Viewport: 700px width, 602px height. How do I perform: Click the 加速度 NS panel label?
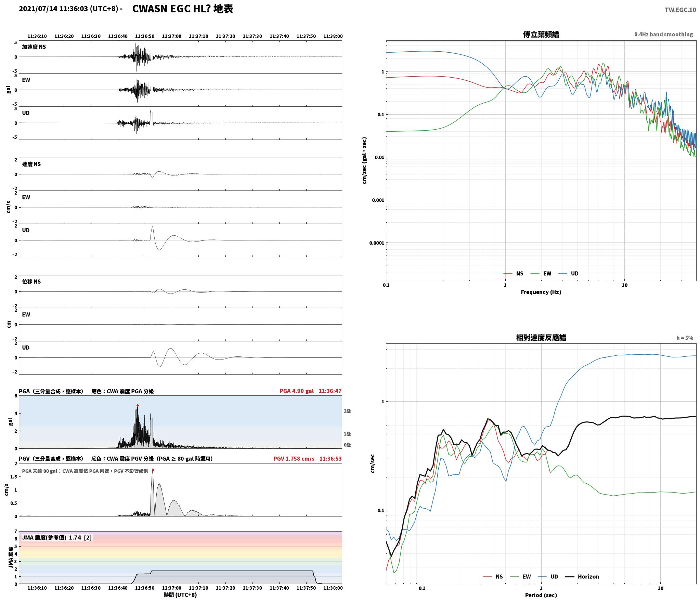pyautogui.click(x=34, y=47)
